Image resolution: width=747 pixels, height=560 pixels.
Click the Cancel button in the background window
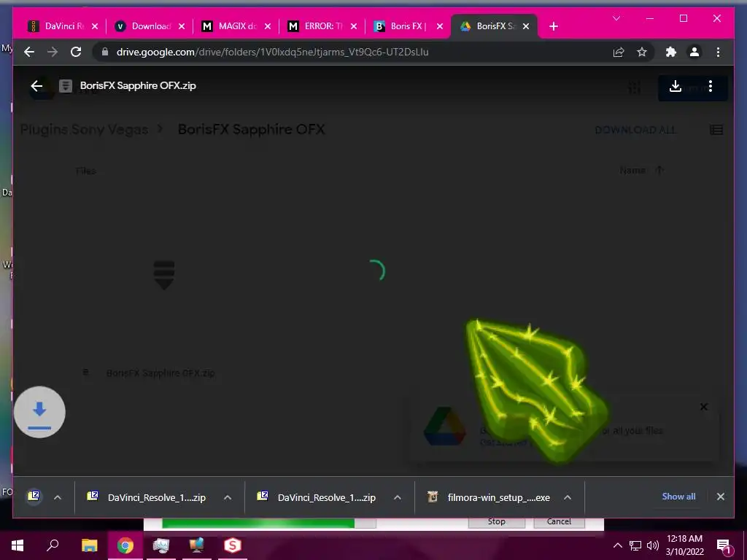click(x=559, y=522)
